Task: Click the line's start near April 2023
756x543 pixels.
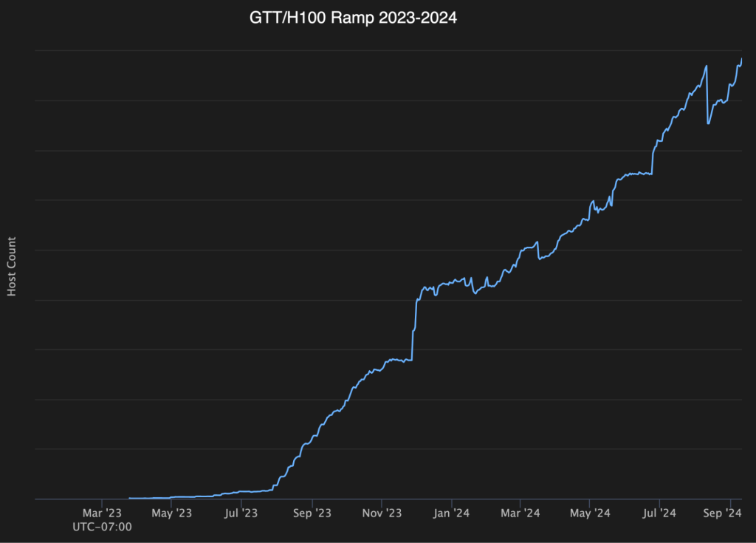Action: point(130,498)
